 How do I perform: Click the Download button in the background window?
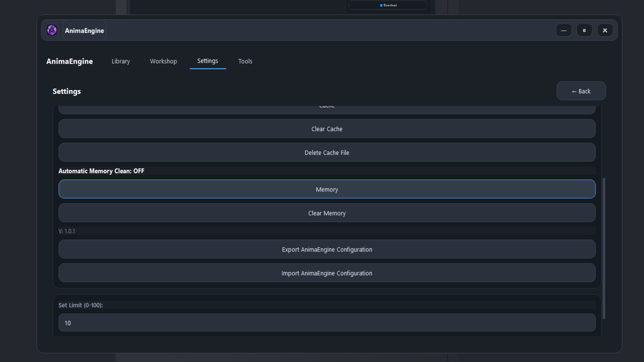(388, 5)
